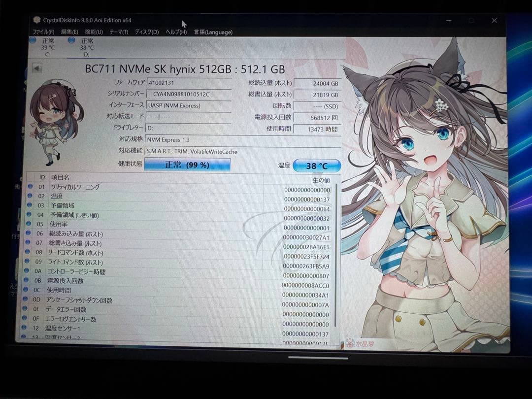Click the power on hours value 13473 時間
Image resolution: width=532 pixels, height=399 pixels.
317,129
